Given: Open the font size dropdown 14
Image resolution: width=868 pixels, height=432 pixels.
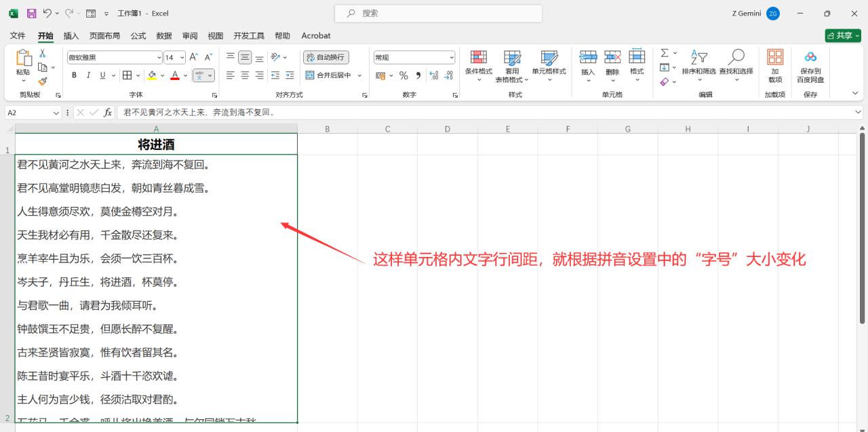Looking at the screenshot, I should (182, 58).
